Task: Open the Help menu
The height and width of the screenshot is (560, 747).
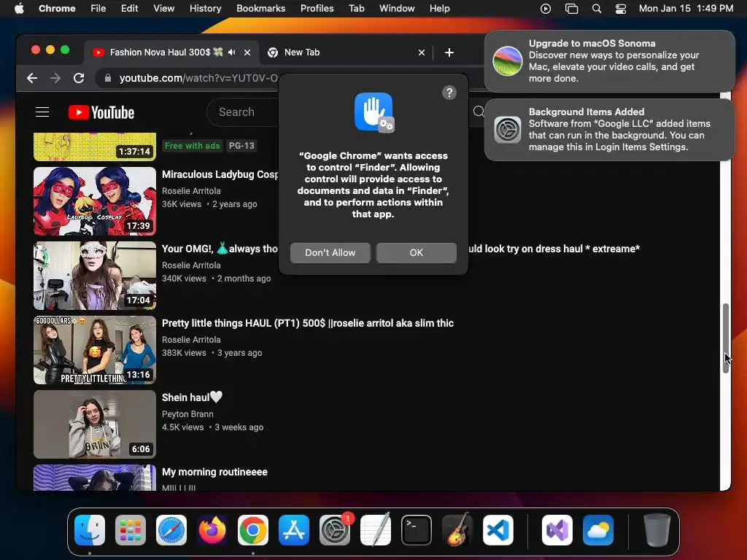Action: click(439, 9)
